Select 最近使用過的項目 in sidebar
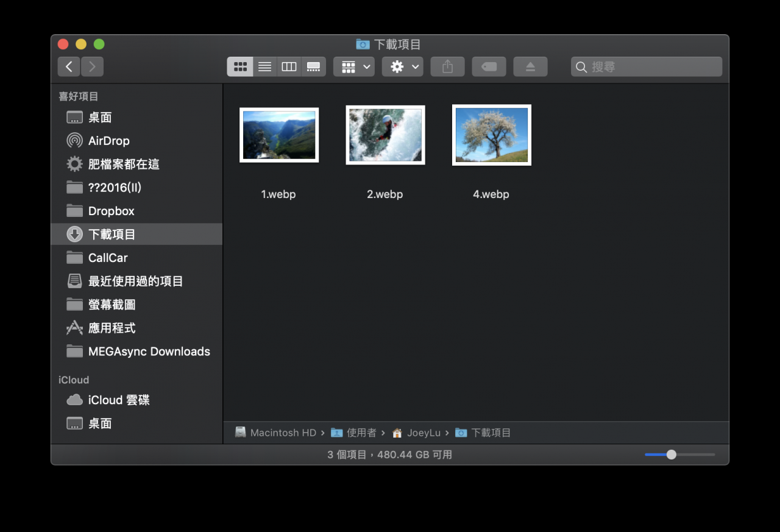This screenshot has height=532, width=780. pos(135,281)
